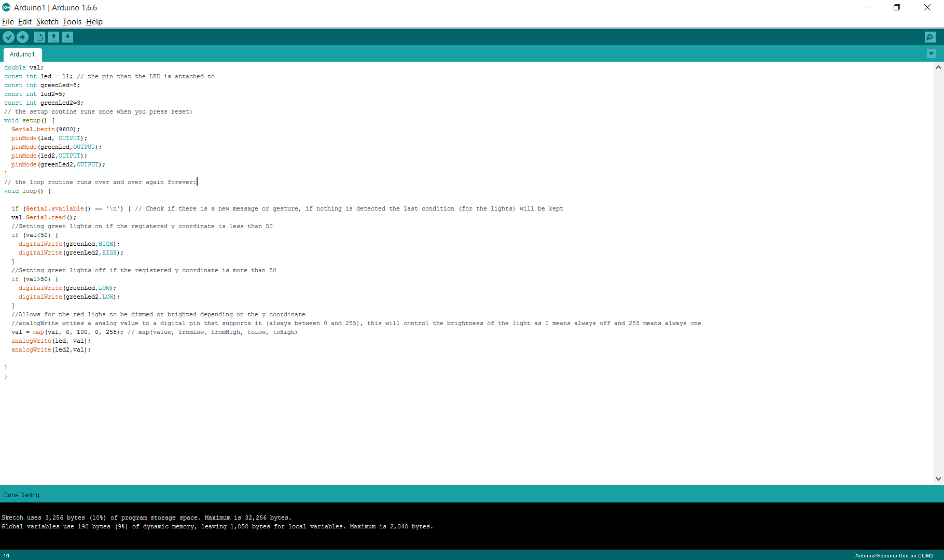Click the line 'const int led = 11;'

tap(109, 76)
